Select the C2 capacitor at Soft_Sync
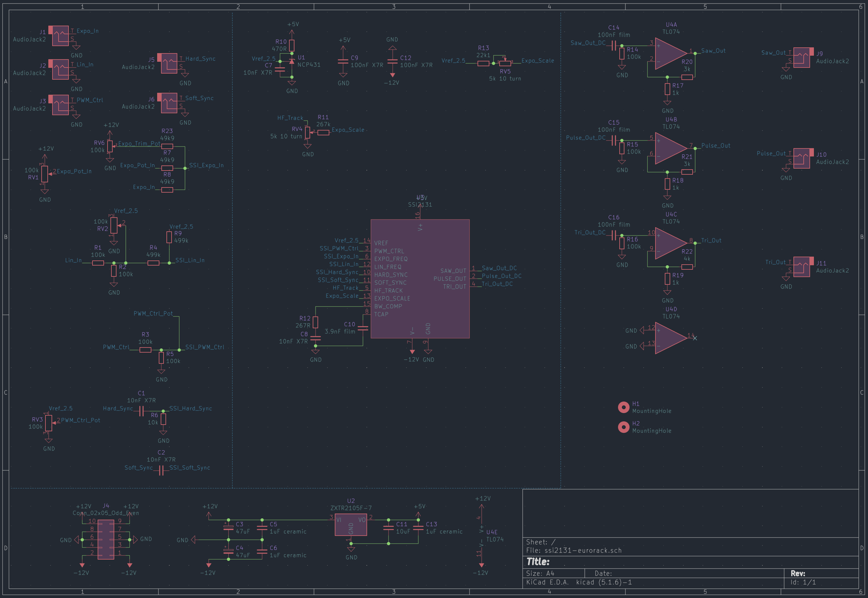 tap(161, 470)
